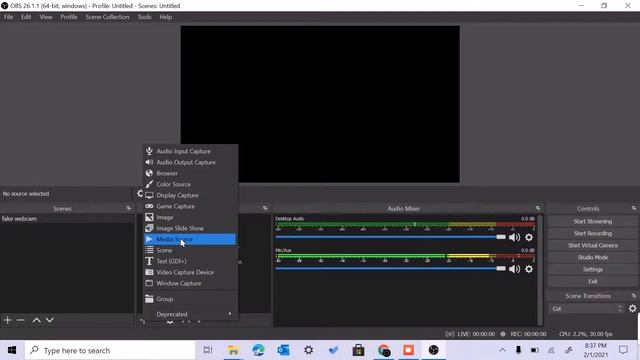Move scene up arrow

(36, 320)
